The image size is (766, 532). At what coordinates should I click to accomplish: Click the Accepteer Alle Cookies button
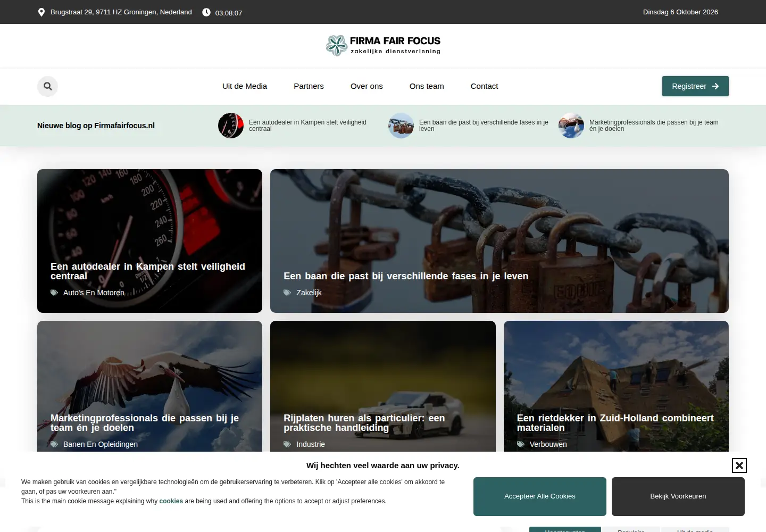tap(540, 496)
